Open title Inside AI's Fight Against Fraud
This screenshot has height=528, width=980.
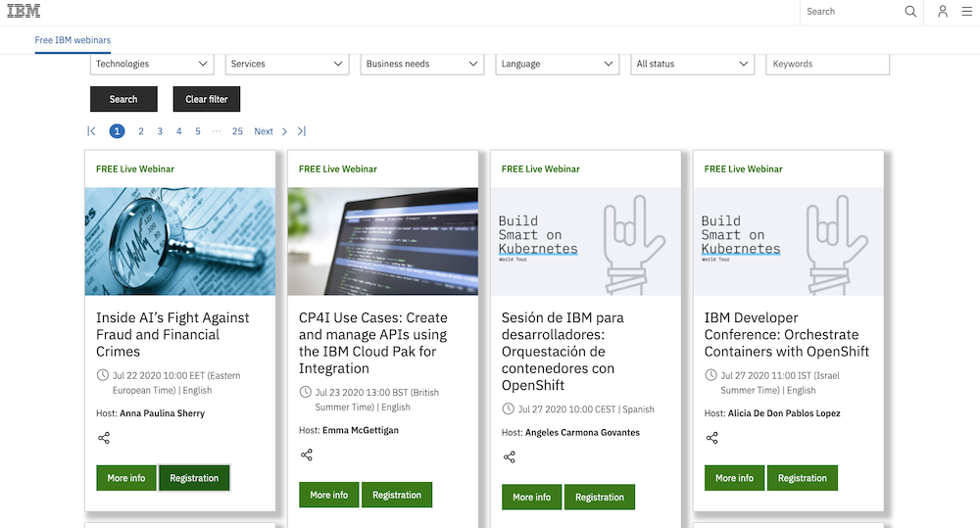pyautogui.click(x=172, y=334)
